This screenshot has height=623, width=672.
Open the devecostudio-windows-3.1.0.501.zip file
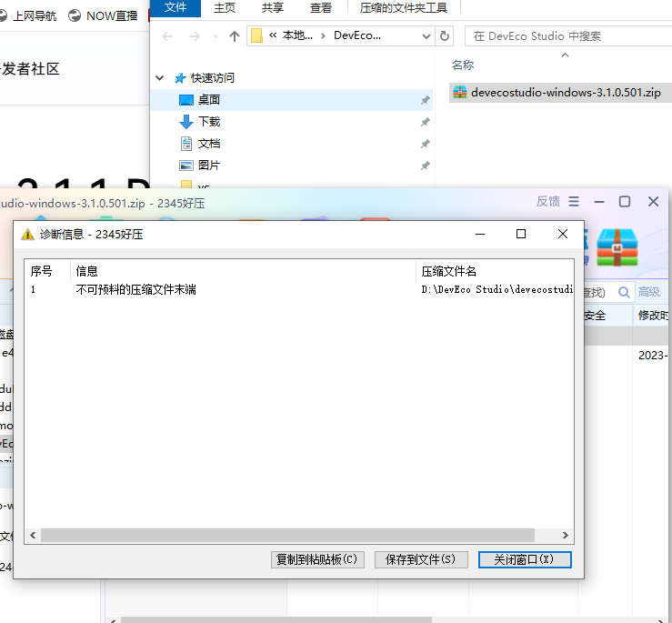click(565, 93)
